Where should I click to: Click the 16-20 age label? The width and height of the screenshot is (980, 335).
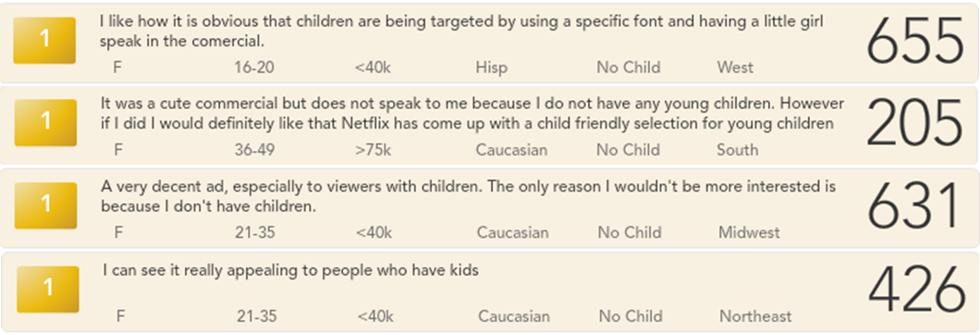coord(253,67)
